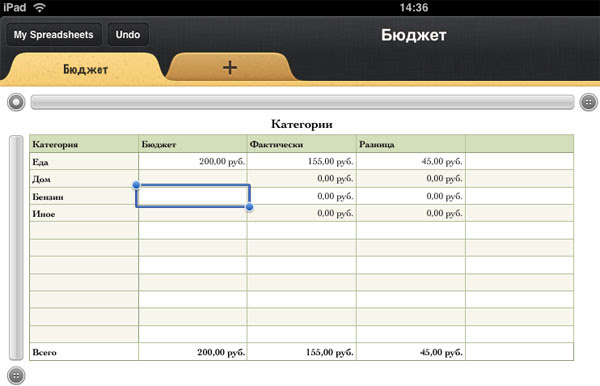The image size is (600, 386).
Task: Select the total 45,00 руб. in Всего row
Action: (411, 352)
